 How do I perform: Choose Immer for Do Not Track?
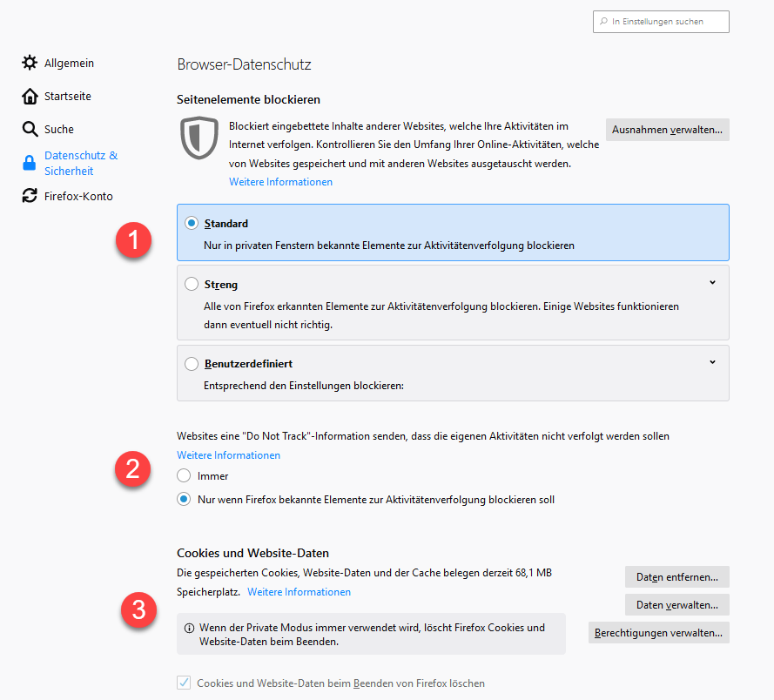[184, 476]
